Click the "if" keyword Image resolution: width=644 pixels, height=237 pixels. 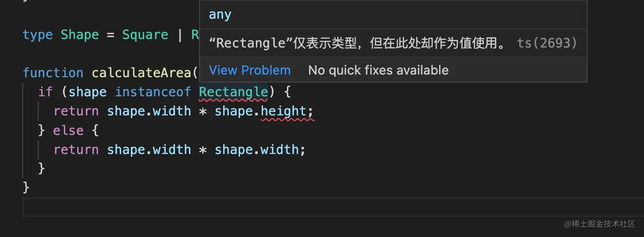pos(45,92)
